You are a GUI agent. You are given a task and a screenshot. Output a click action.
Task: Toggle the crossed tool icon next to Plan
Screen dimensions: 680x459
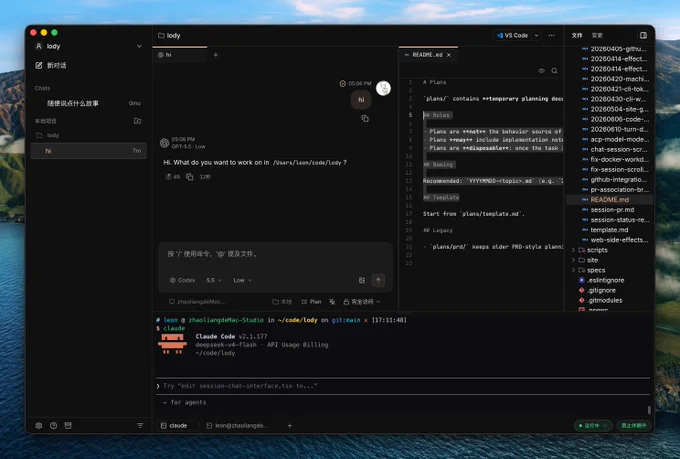tap(332, 302)
